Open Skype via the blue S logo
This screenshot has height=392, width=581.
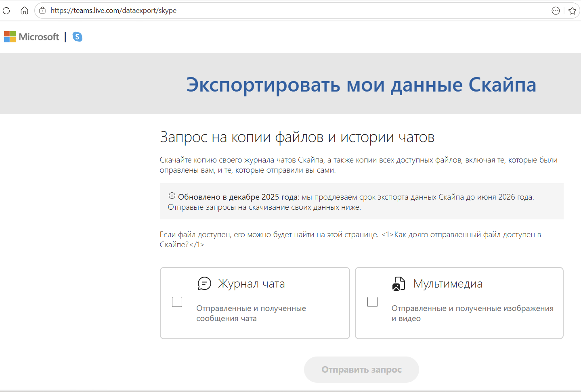[77, 37]
